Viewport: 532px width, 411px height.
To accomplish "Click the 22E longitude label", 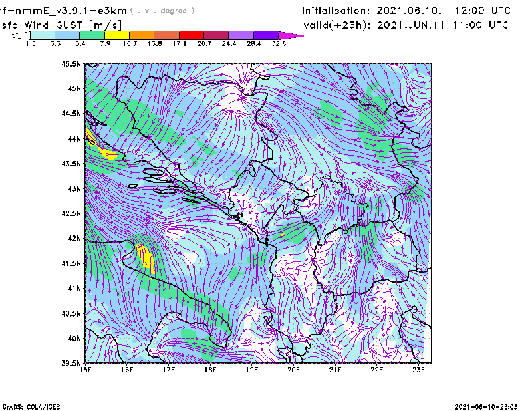I will (376, 370).
